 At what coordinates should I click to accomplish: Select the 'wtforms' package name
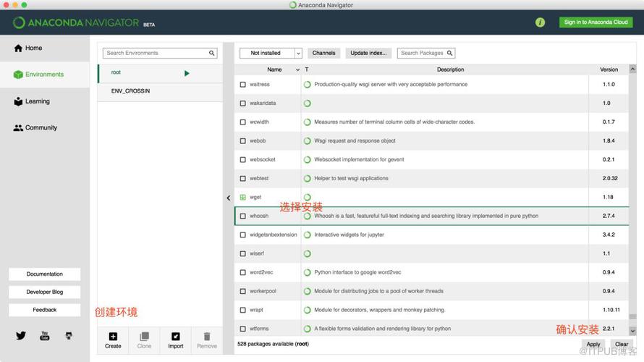259,329
